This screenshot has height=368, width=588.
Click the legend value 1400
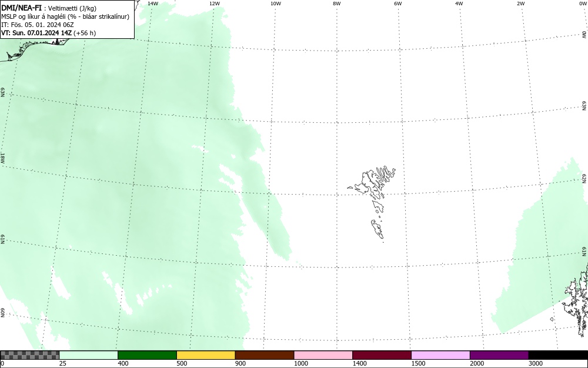pyautogui.click(x=359, y=363)
